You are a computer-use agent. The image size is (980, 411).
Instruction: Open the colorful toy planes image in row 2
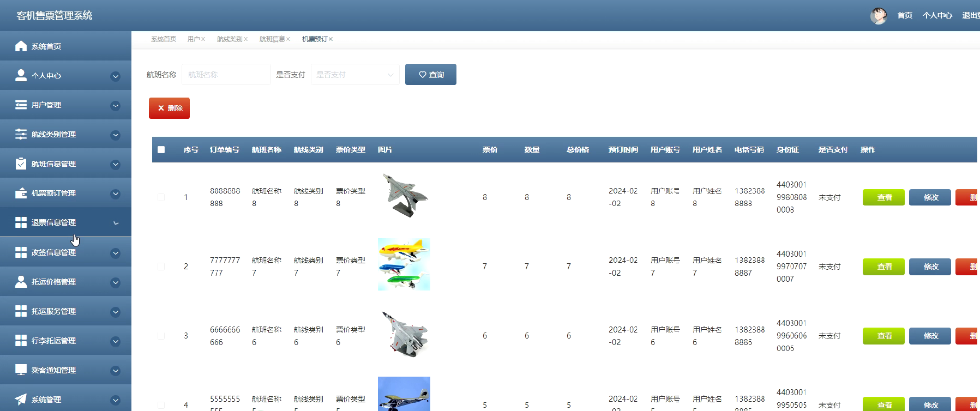coord(404,264)
